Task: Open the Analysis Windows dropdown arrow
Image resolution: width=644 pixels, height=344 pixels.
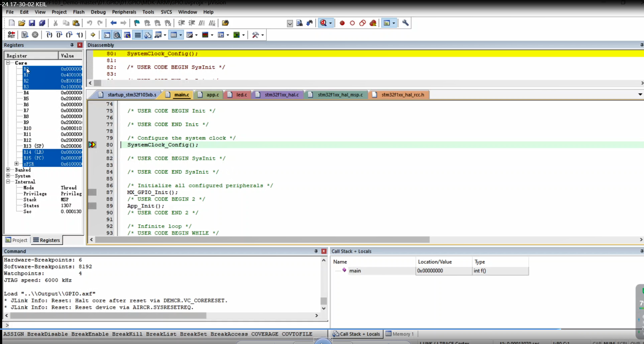Action: click(x=212, y=35)
